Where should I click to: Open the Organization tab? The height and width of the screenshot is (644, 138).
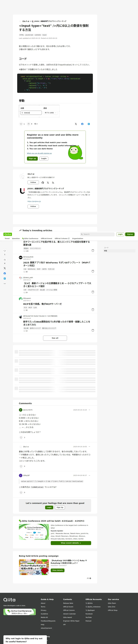[x=78, y=238]
